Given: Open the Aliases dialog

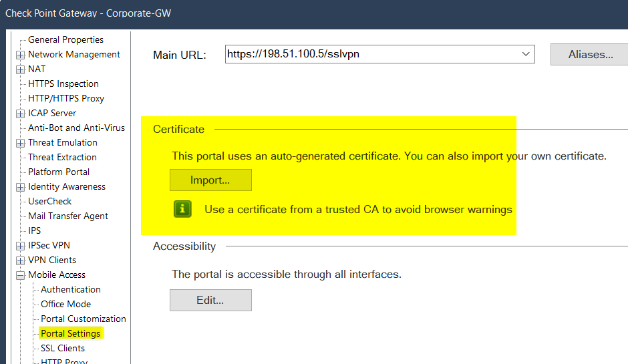Looking at the screenshot, I should click(x=589, y=55).
